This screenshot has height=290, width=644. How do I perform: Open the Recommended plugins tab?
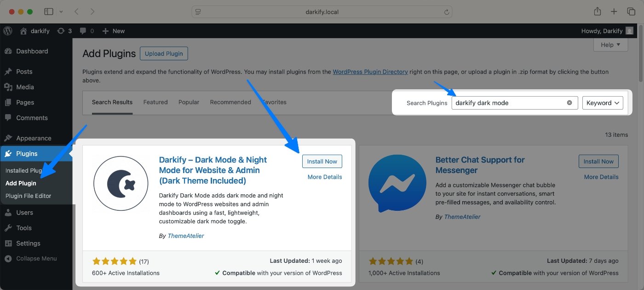coord(230,102)
